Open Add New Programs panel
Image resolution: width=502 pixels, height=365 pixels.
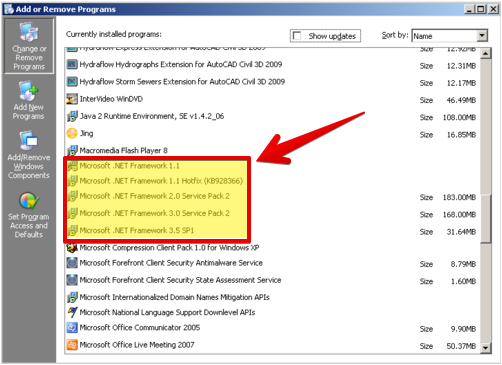click(x=28, y=100)
